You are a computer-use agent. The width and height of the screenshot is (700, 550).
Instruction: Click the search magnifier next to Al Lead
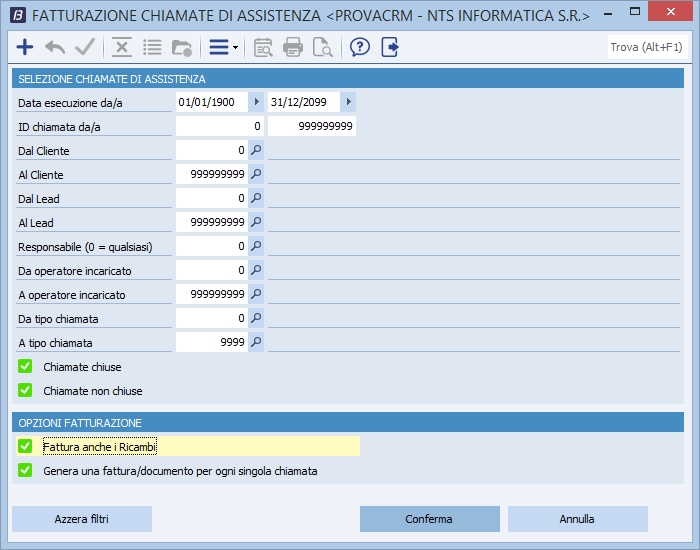click(256, 222)
